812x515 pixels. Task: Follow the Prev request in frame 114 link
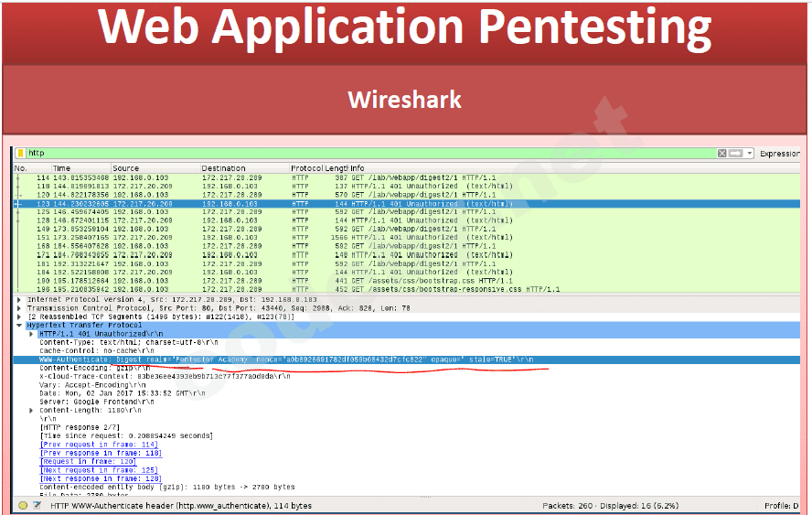click(101, 445)
